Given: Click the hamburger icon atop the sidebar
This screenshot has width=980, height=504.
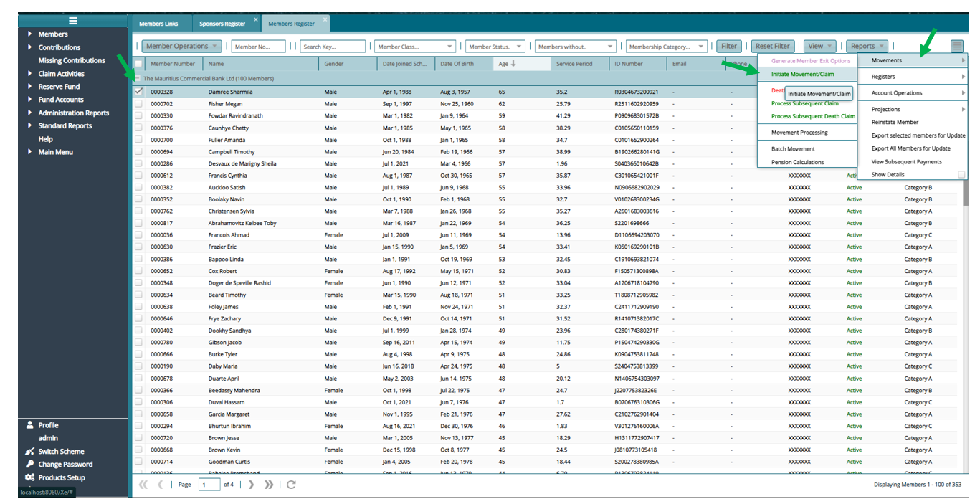Looking at the screenshot, I should tap(72, 21).
